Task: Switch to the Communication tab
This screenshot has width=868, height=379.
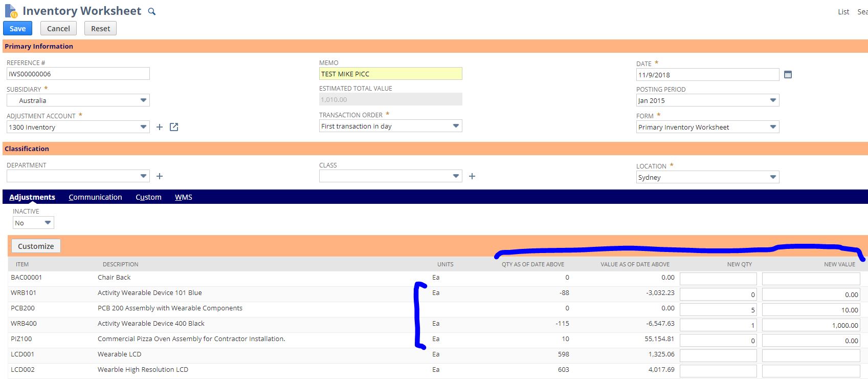Action: [95, 197]
